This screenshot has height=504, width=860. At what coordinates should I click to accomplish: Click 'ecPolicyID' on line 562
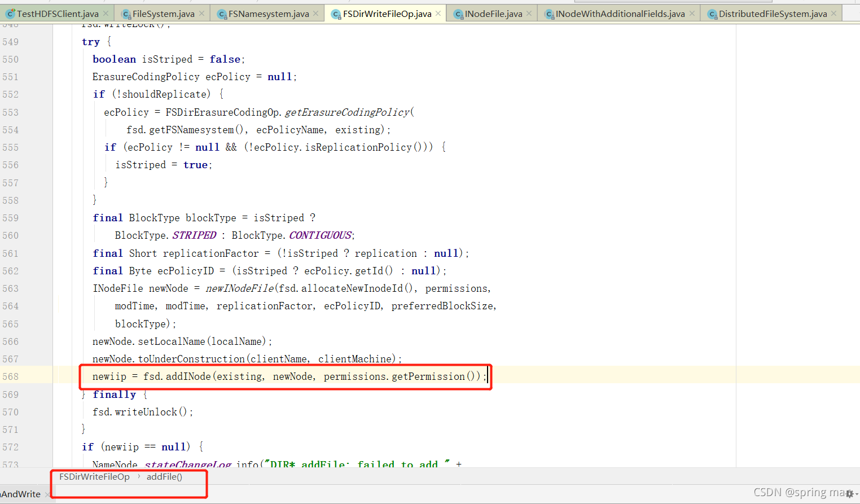coord(186,271)
